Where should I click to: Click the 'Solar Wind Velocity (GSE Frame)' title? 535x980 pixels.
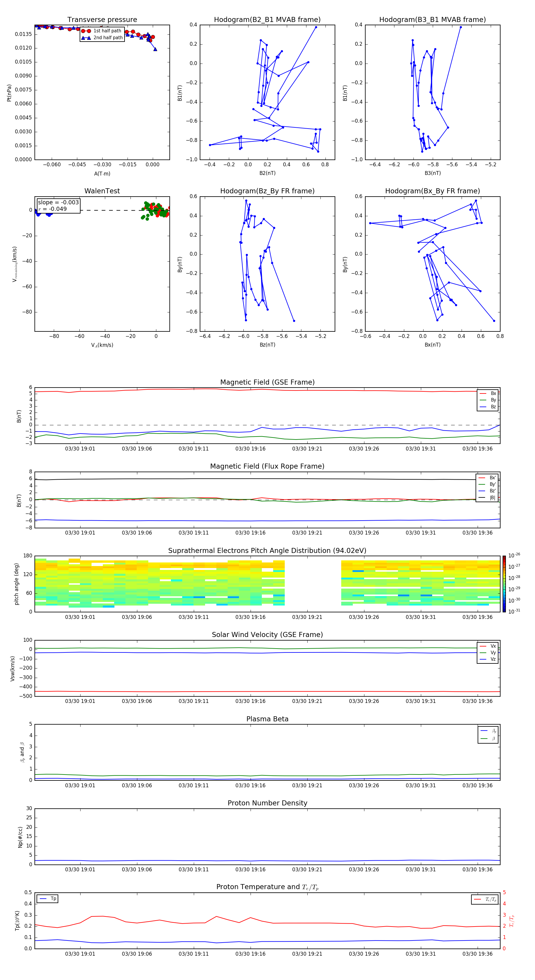coord(267,635)
